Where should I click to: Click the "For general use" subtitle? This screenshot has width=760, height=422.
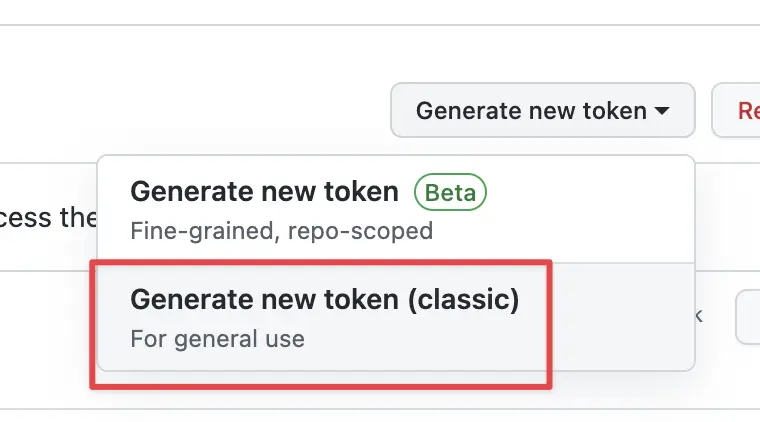[x=217, y=338]
